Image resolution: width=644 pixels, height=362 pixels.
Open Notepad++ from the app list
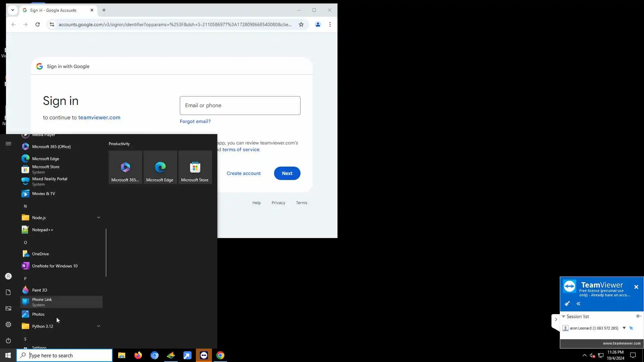pyautogui.click(x=43, y=230)
